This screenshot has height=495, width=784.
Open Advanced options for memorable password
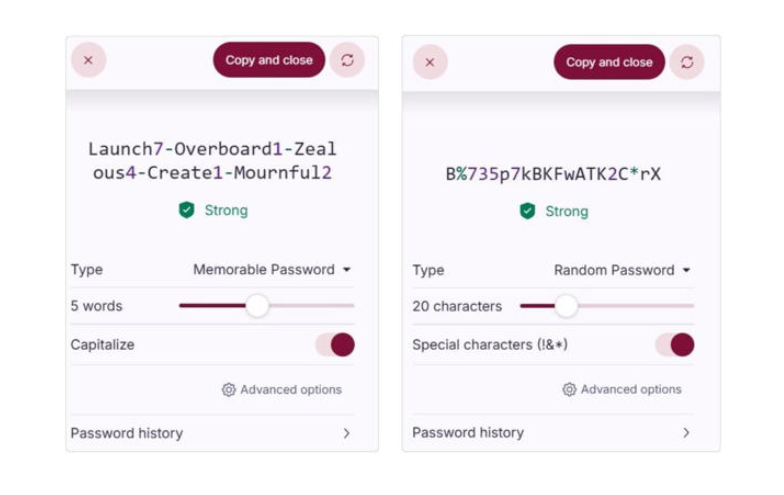tap(290, 390)
